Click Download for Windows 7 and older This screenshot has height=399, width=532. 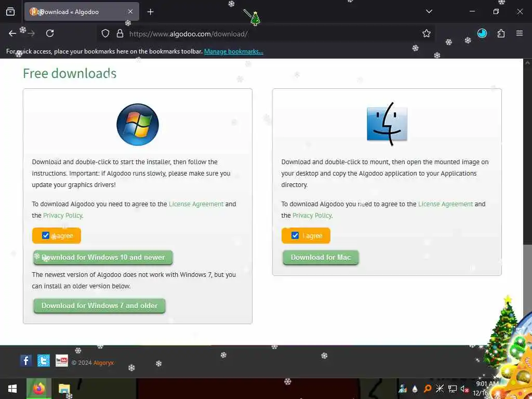(x=99, y=305)
